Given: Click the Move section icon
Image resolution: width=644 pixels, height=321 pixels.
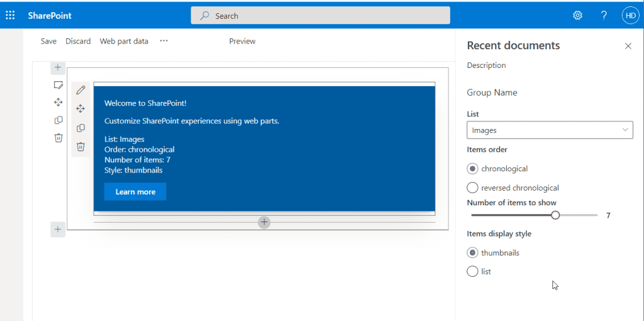Looking at the screenshot, I should 58,103.
